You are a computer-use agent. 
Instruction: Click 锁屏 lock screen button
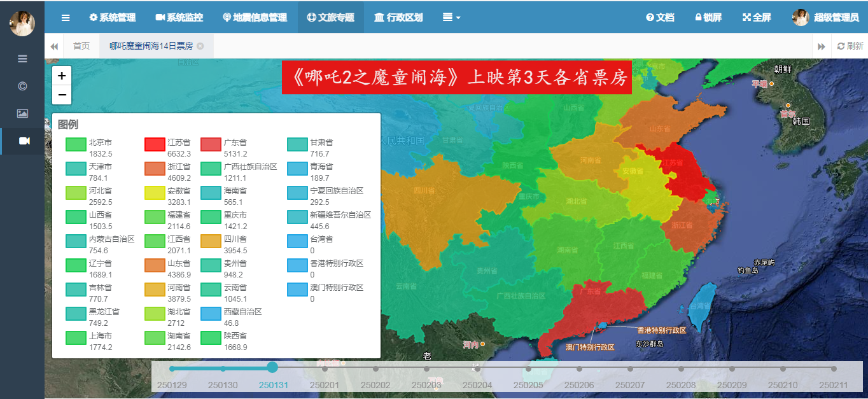click(708, 18)
